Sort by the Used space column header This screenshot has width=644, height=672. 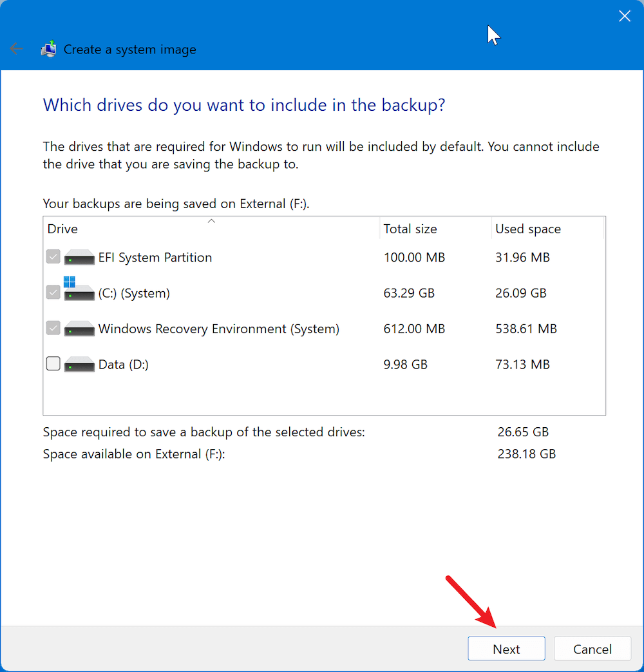527,229
